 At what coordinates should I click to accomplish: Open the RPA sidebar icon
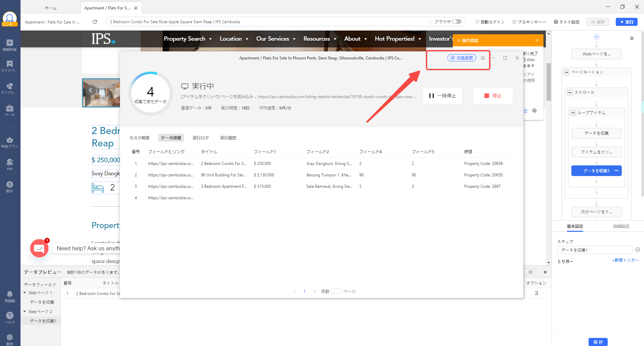coord(10,164)
